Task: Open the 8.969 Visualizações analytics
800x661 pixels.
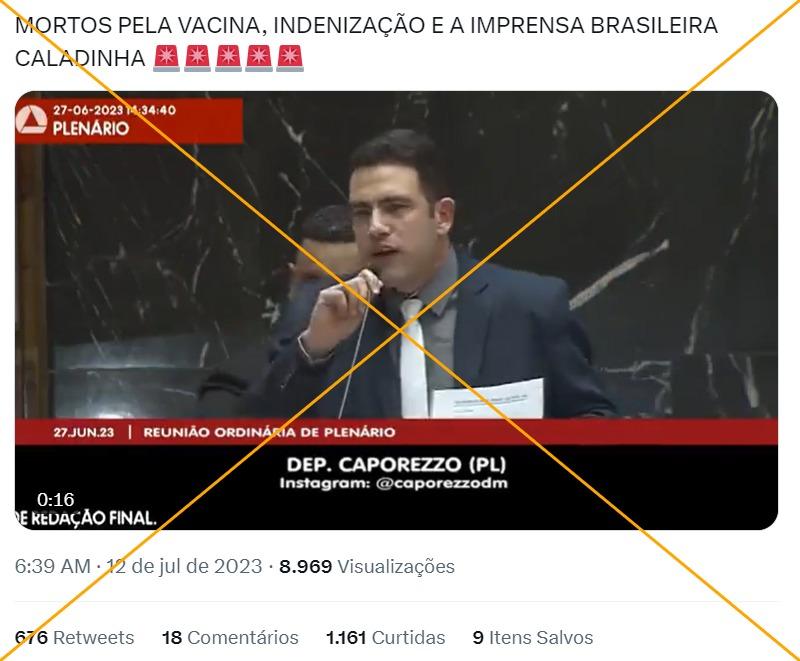Action: tap(367, 566)
